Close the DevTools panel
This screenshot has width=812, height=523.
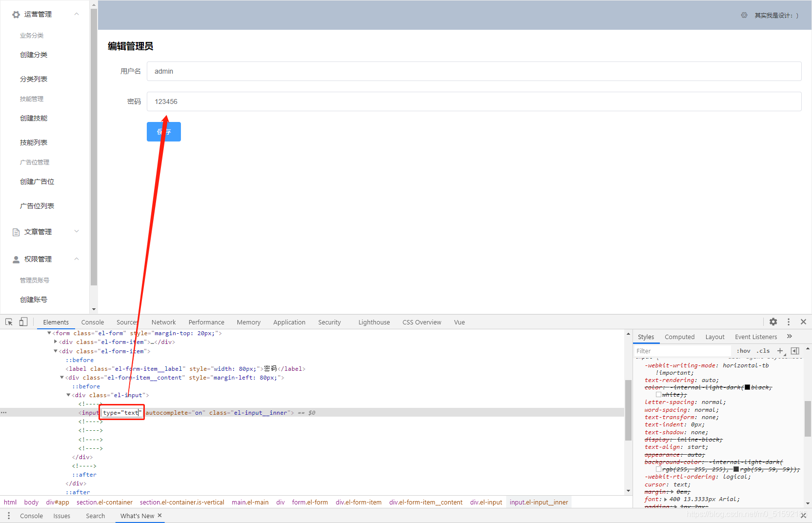[x=803, y=322]
